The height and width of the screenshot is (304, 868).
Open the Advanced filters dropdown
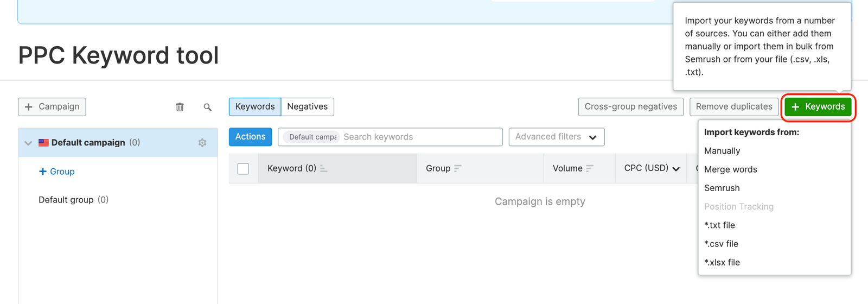click(557, 137)
